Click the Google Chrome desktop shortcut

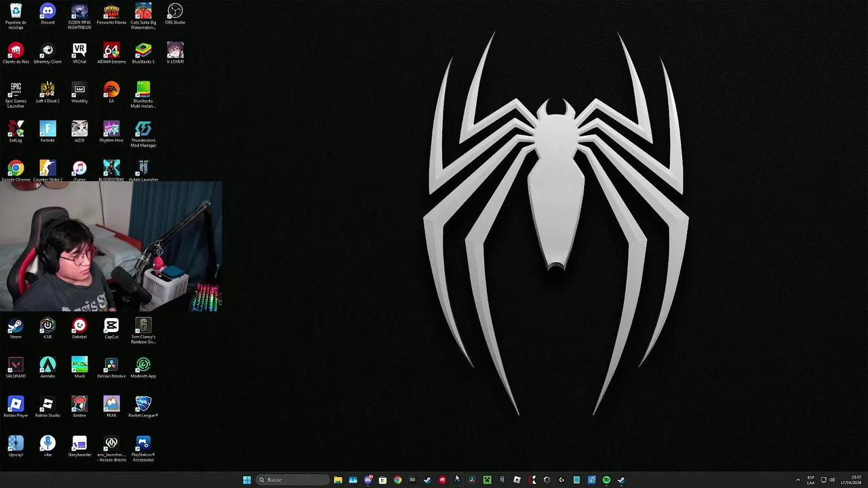click(16, 171)
